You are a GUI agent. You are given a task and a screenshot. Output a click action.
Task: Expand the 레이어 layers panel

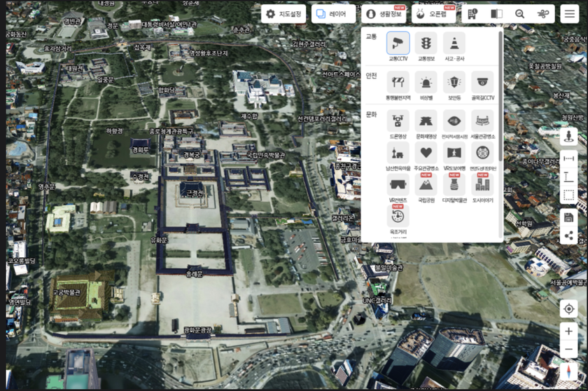pyautogui.click(x=333, y=14)
